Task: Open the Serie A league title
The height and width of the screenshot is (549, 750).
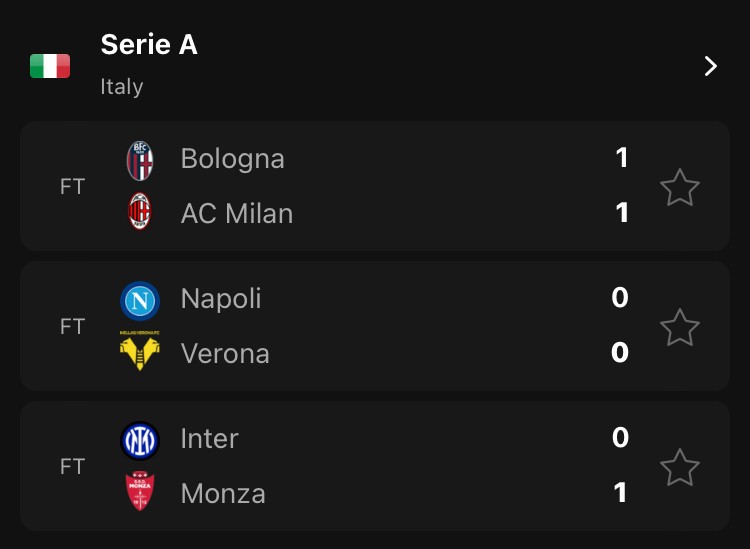Action: pyautogui.click(x=149, y=45)
